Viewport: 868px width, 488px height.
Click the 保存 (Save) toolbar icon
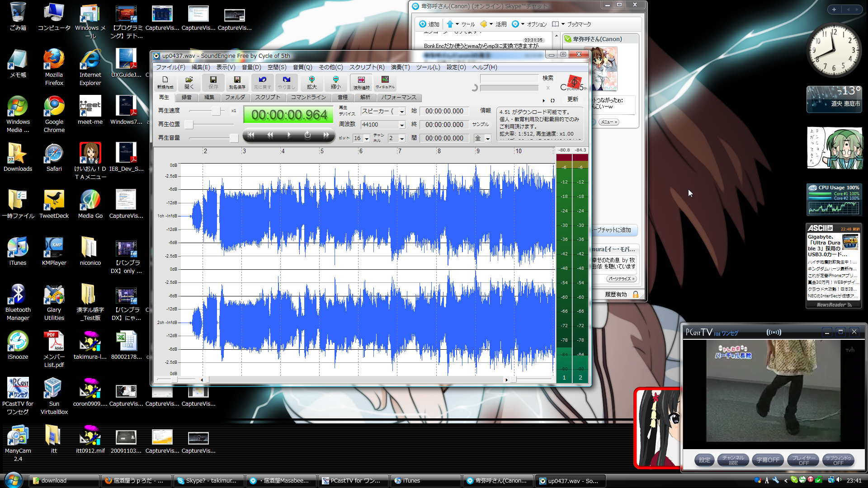(213, 82)
